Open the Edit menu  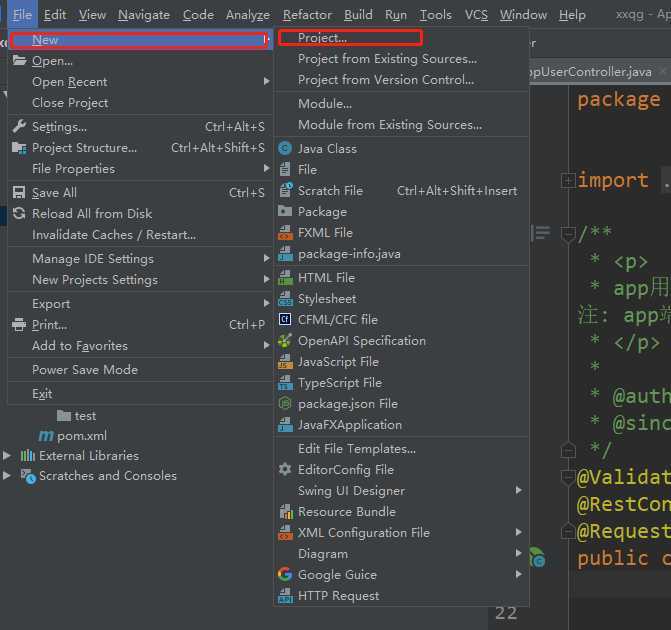pos(55,15)
